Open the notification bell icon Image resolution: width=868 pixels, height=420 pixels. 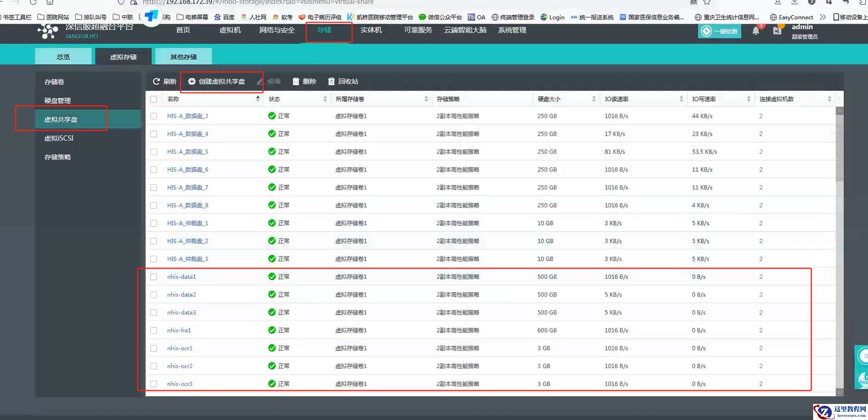point(756,31)
